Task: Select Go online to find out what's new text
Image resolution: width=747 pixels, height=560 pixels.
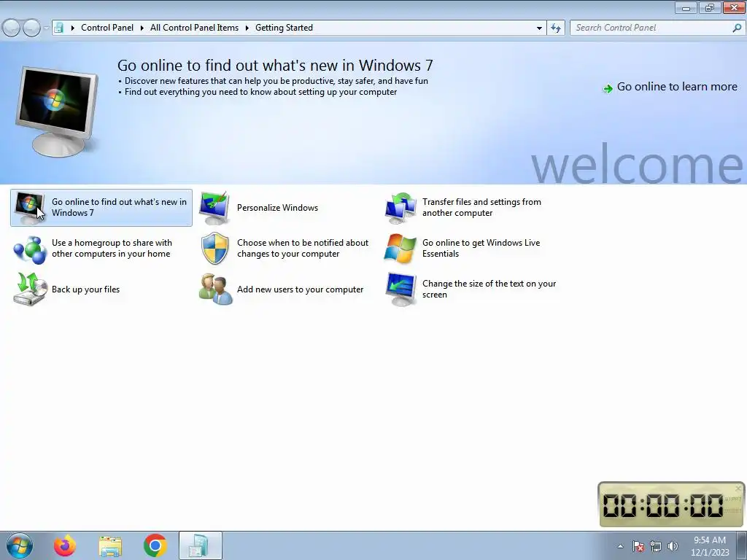Action: [x=119, y=207]
